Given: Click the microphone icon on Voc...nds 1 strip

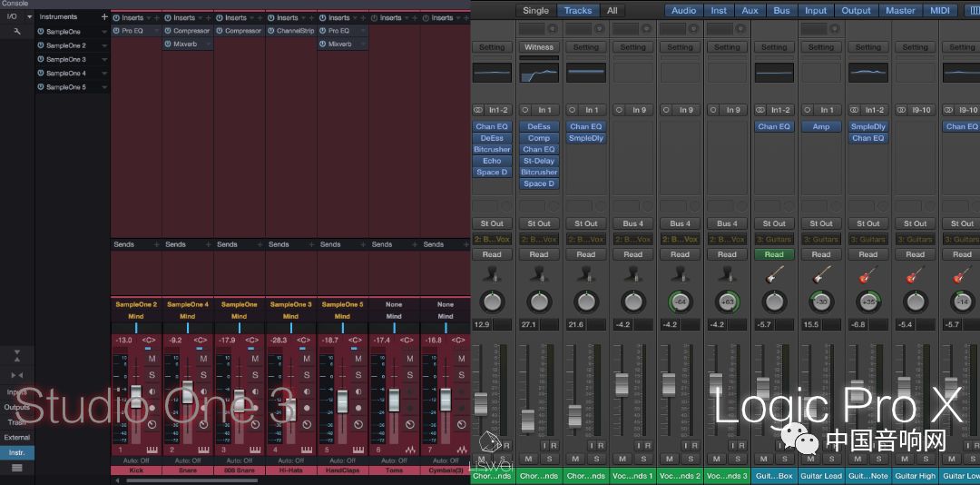Looking at the screenshot, I should (632, 274).
